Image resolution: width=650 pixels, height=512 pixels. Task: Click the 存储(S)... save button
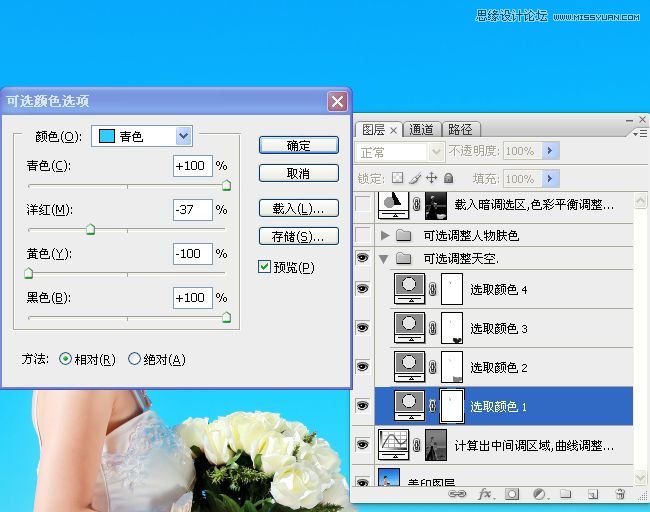click(x=298, y=236)
